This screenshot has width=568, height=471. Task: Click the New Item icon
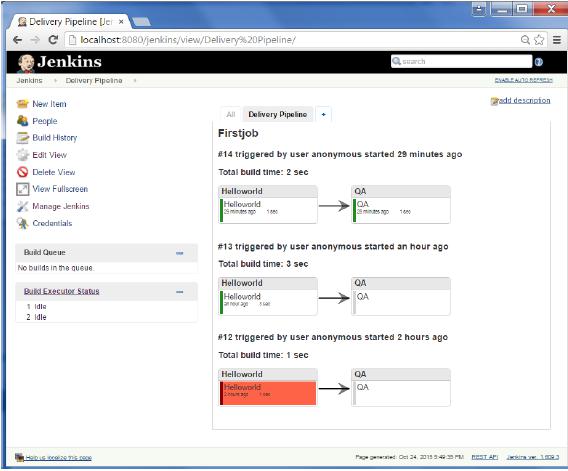(22, 104)
